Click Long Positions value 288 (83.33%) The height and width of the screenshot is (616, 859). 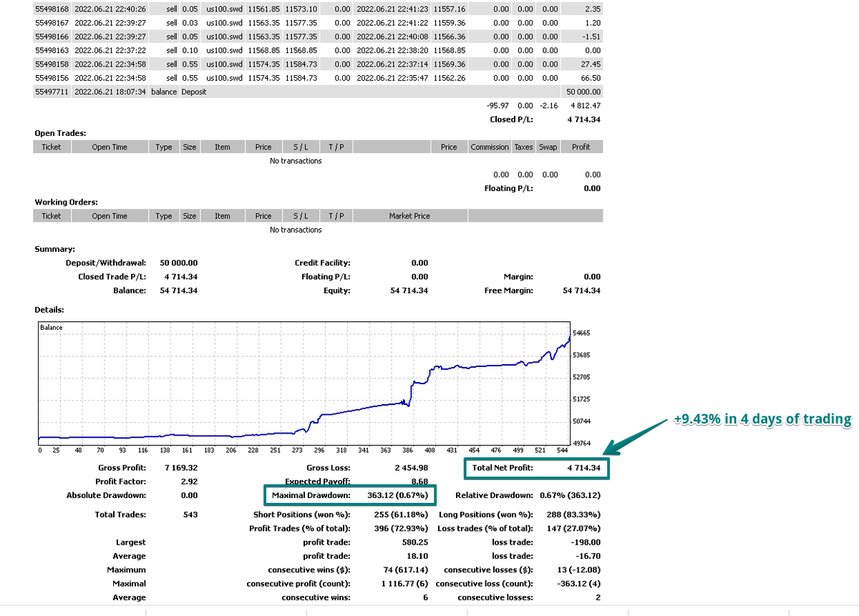coord(573,514)
